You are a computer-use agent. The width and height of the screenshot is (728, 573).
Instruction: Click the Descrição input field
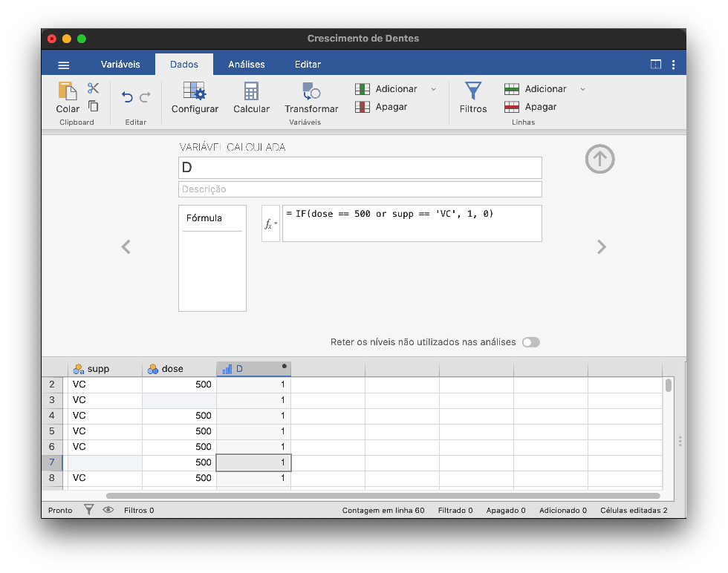pyautogui.click(x=360, y=189)
